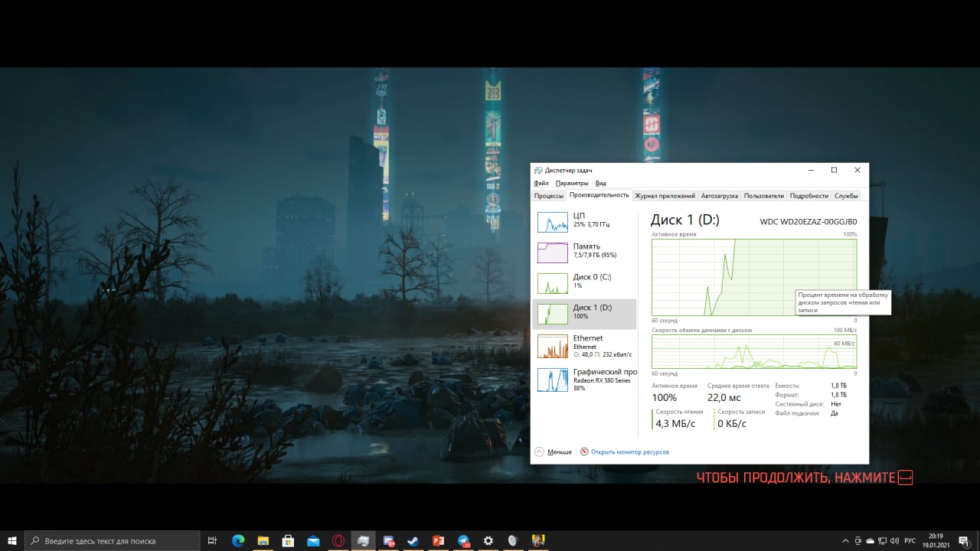The image size is (980, 551).
Task: Collapse details with the Меньше chevron
Action: click(x=539, y=452)
